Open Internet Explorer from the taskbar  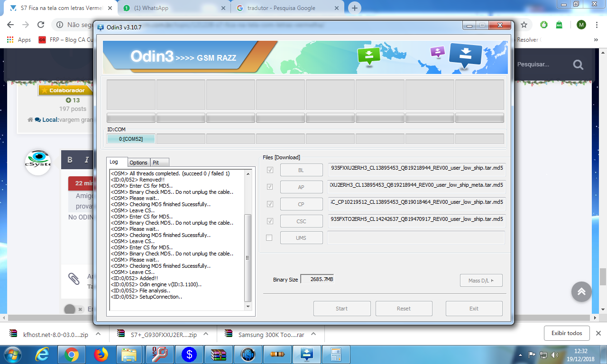(x=42, y=355)
